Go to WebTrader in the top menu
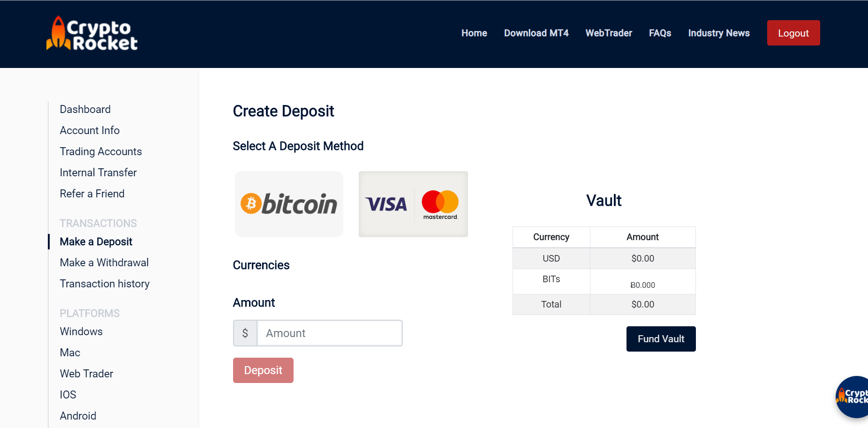Viewport: 868px width, 428px height. (609, 33)
